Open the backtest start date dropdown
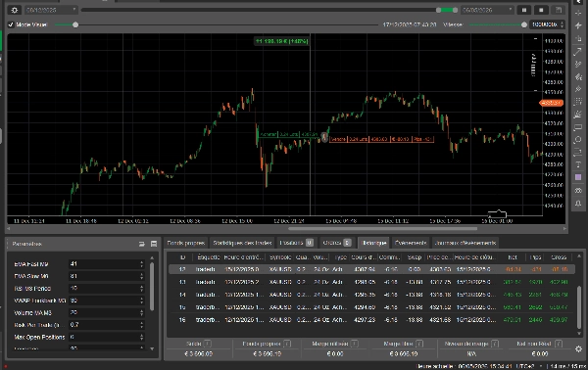Image resolution: width=588 pixels, height=370 pixels. tap(74, 10)
